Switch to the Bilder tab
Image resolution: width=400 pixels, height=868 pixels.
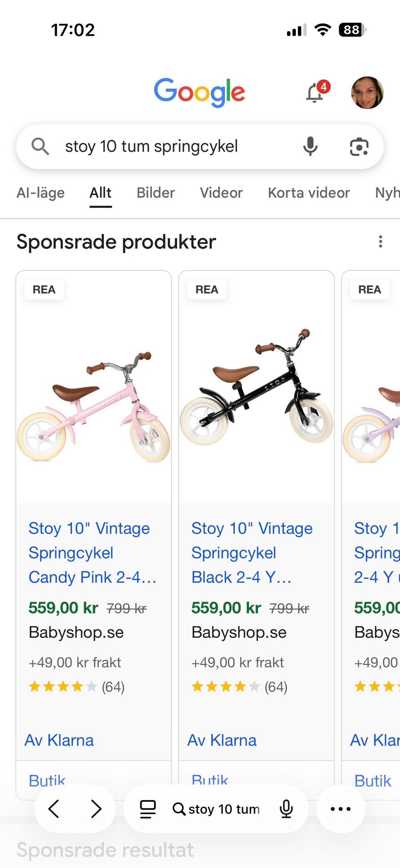pos(155,193)
